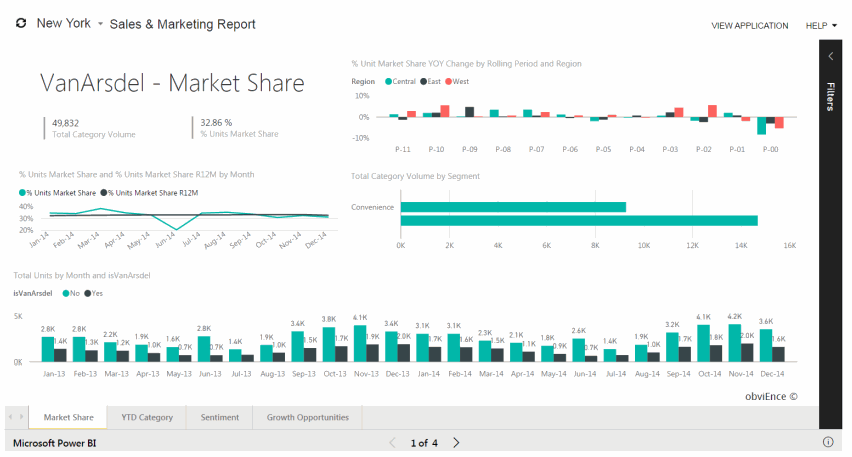This screenshot has height=457, width=852.
Task: Select the Central region legend swatch
Action: (389, 82)
